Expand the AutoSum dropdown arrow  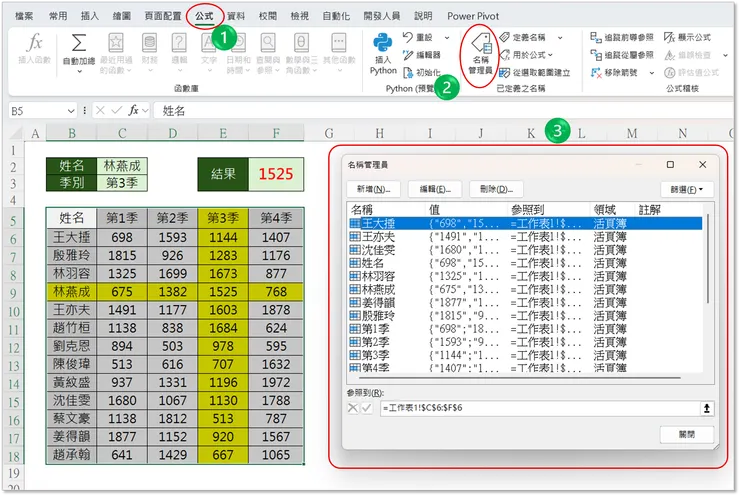pos(79,71)
